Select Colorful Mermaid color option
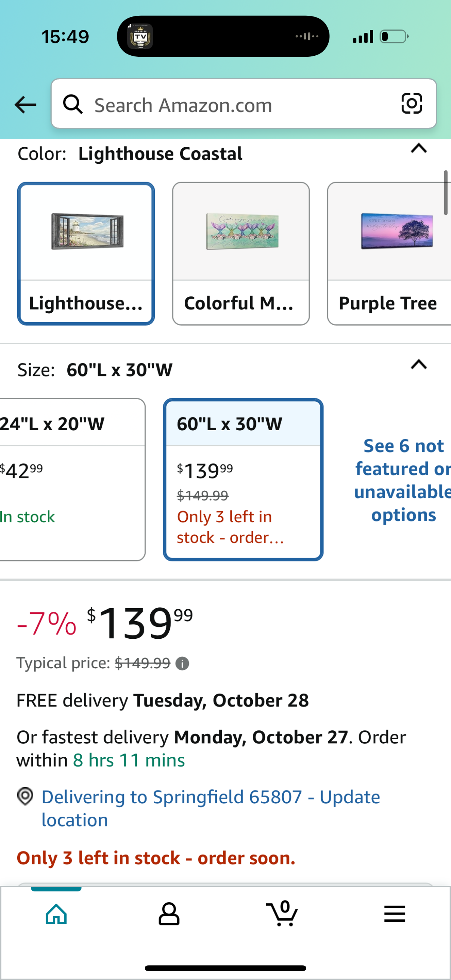 240,253
